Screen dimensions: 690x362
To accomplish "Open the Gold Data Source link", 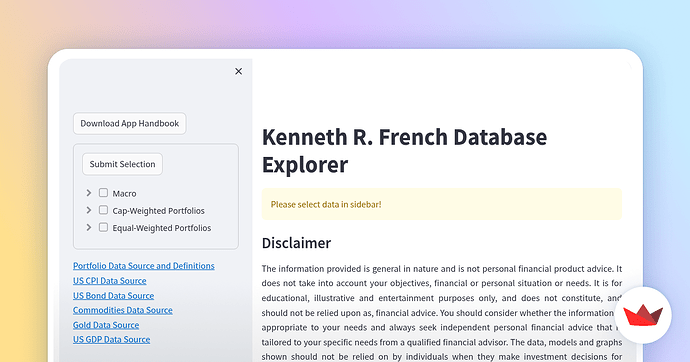I will [x=106, y=325].
